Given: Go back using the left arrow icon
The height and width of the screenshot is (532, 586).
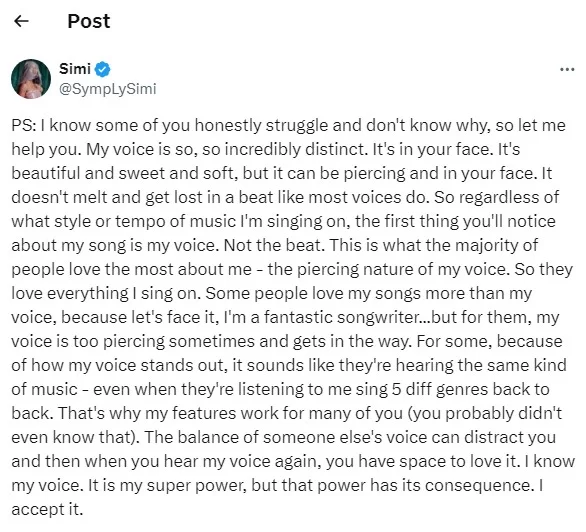Looking at the screenshot, I should [21, 21].
